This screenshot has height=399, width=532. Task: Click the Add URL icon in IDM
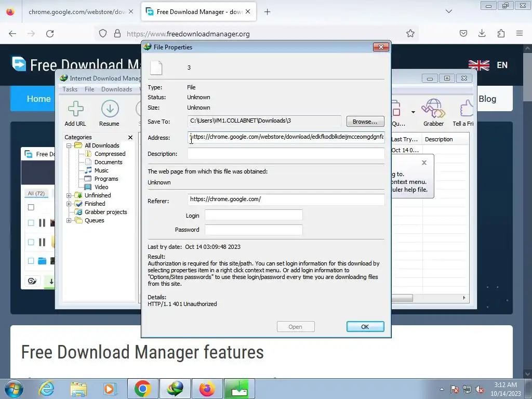pyautogui.click(x=75, y=109)
